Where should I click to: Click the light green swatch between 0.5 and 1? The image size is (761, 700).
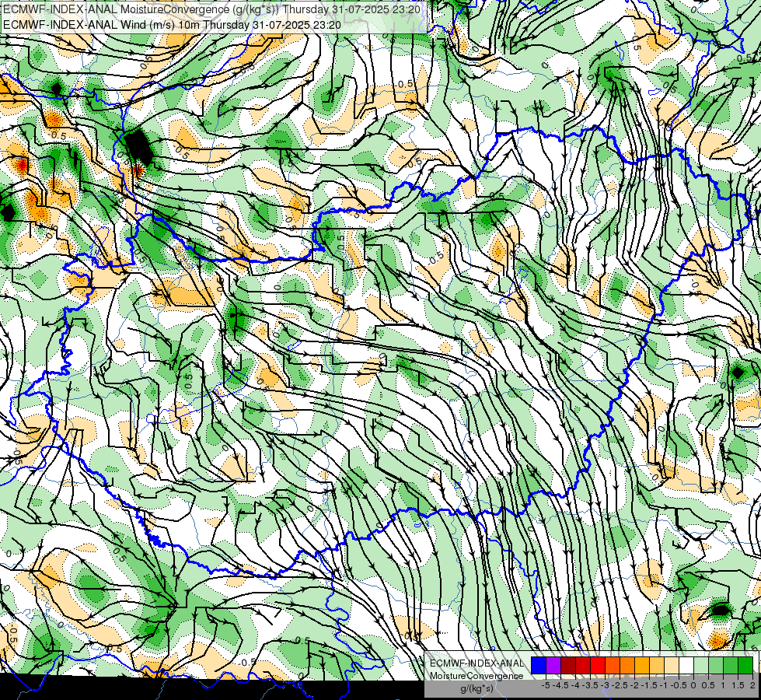[717, 665]
